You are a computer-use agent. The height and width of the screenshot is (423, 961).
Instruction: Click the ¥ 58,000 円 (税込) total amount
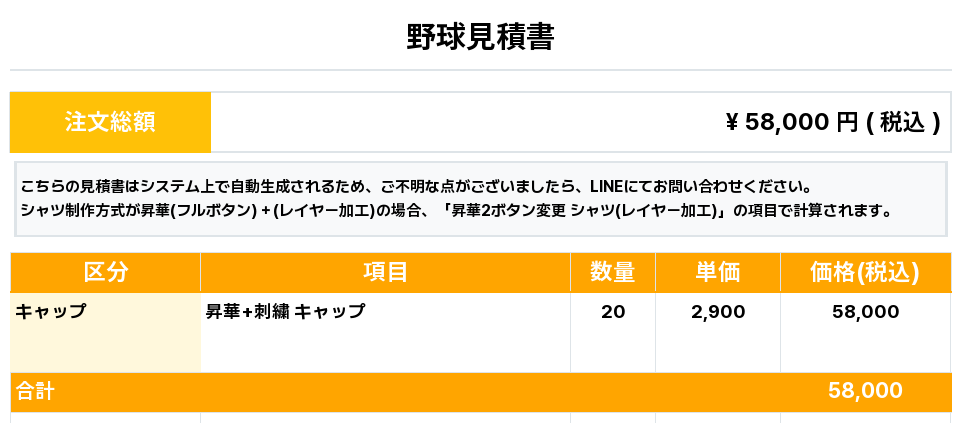(x=832, y=122)
